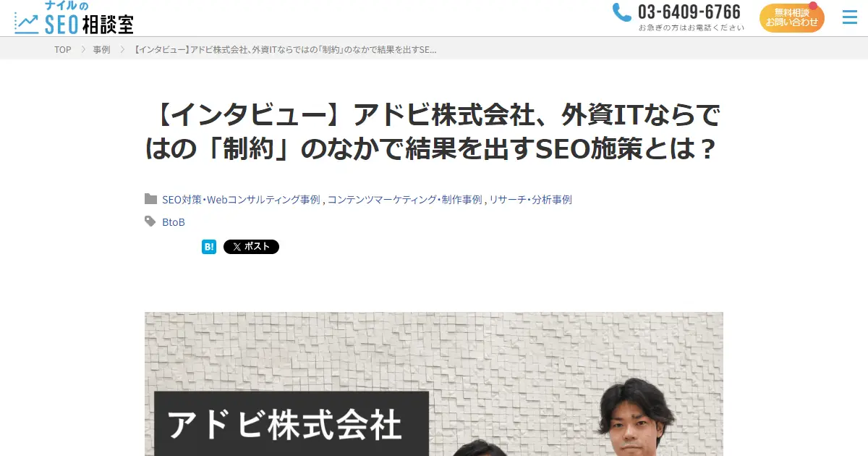Open the hamburger menu icon
The image size is (868, 456).
[x=850, y=17]
